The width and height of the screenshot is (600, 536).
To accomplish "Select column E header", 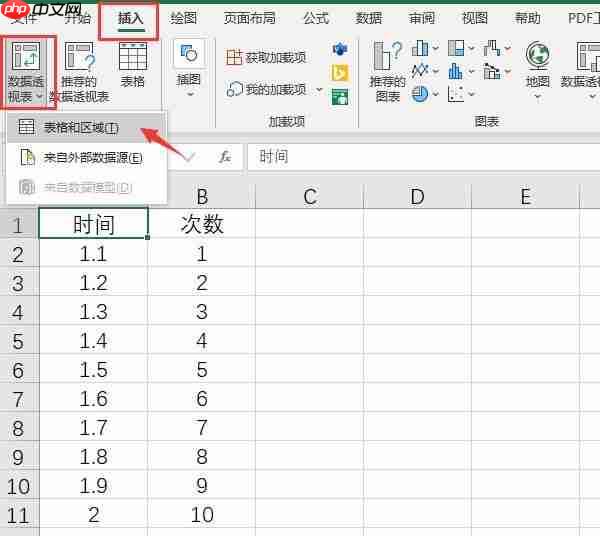I will click(x=525, y=196).
